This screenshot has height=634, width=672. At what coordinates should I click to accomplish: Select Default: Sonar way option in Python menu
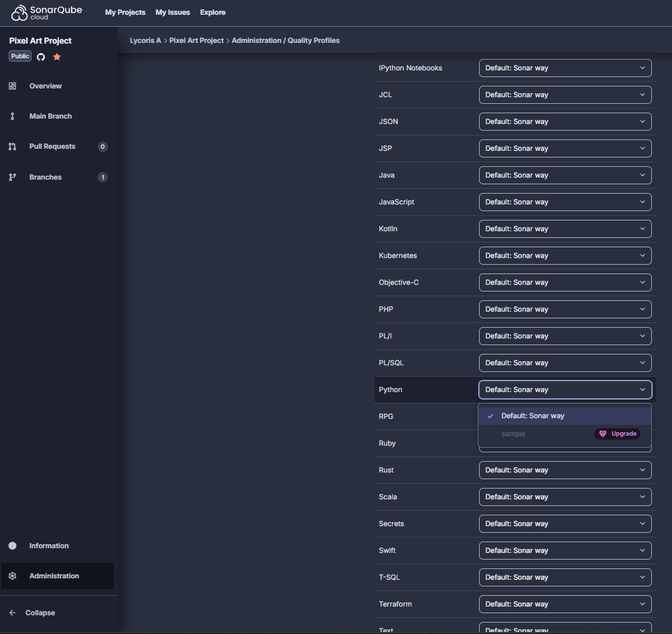tap(565, 416)
